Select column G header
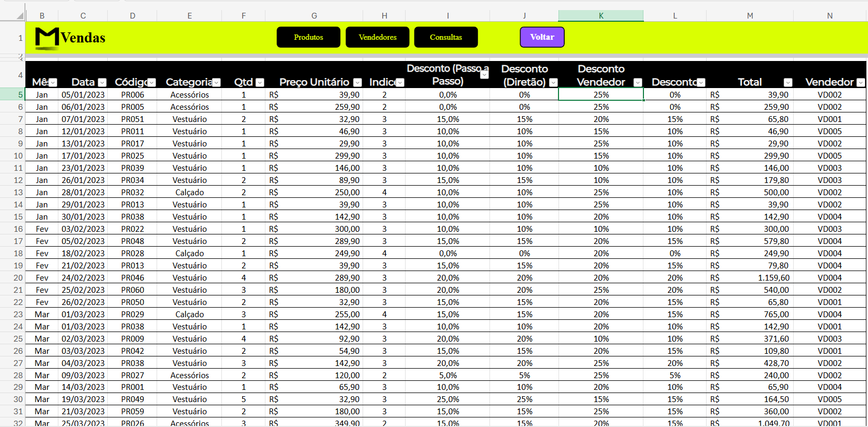Screen dimensions: 868x427 tap(314, 16)
